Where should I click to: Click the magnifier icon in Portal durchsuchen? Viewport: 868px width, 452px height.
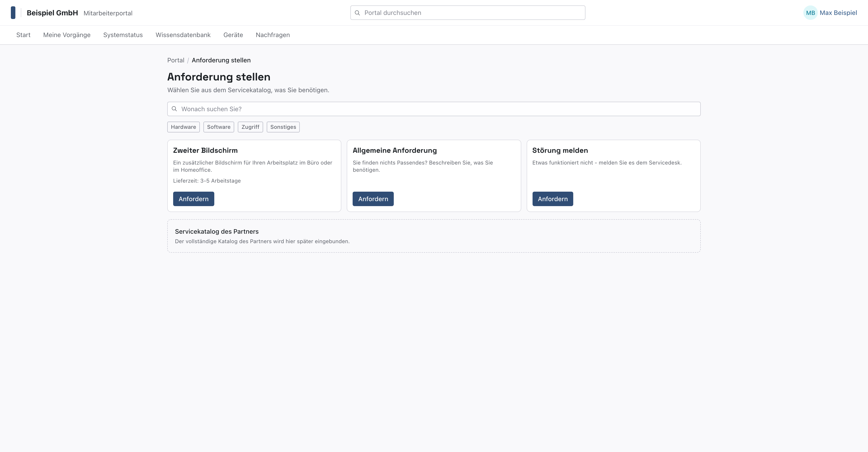coord(358,13)
